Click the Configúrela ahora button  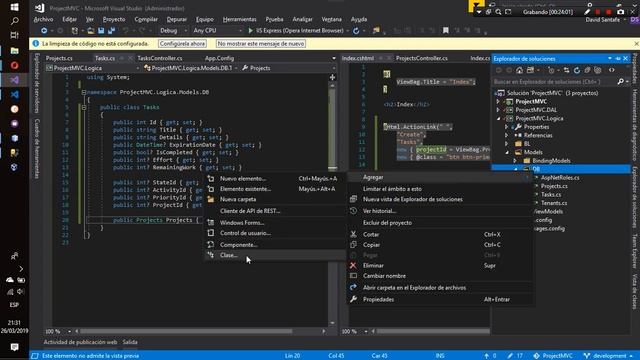[x=182, y=43]
